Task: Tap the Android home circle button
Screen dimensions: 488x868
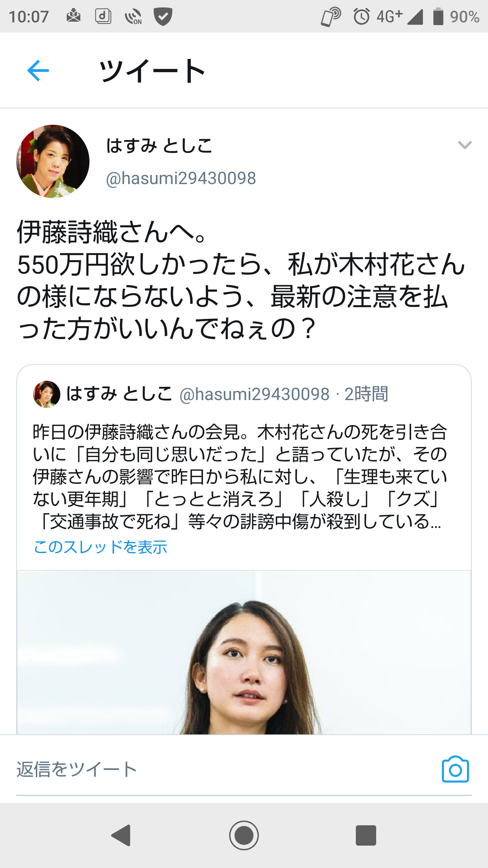Action: 244,835
